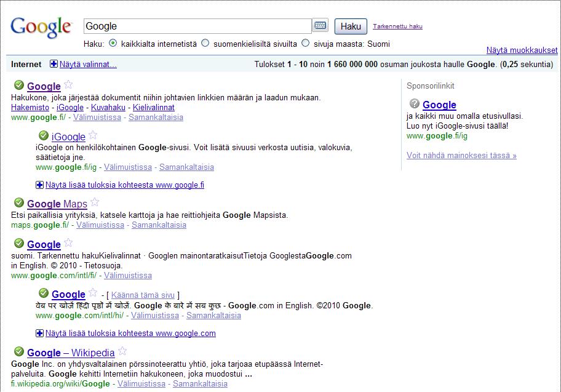Open Google result for google.com/intl/fi
561x392 pixels.
coord(44,244)
